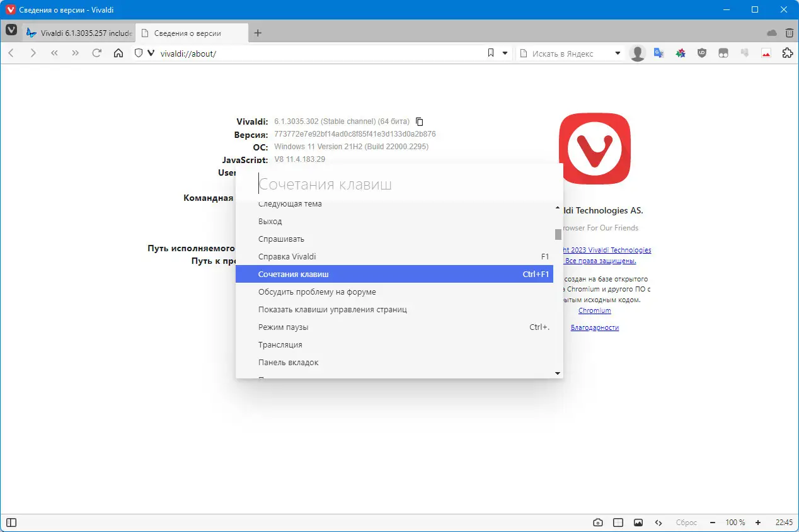This screenshot has width=799, height=532.
Task: Click the red image extension icon
Action: [766, 54]
